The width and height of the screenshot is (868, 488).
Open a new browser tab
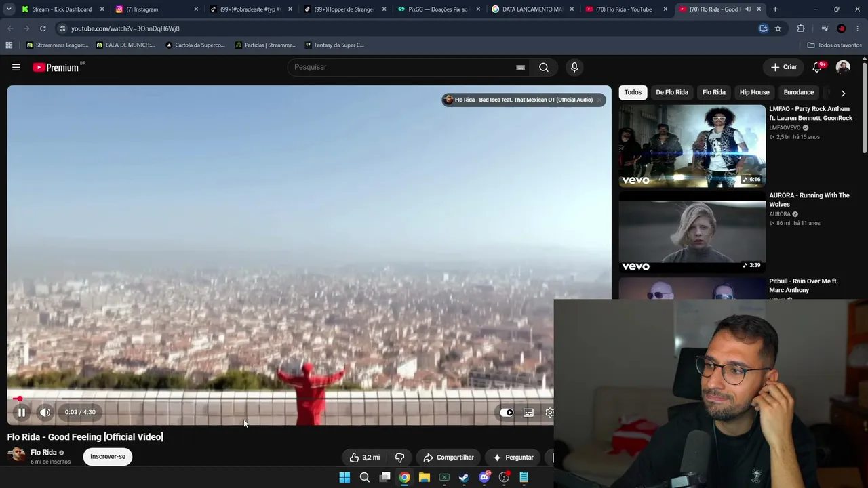pyautogui.click(x=775, y=9)
